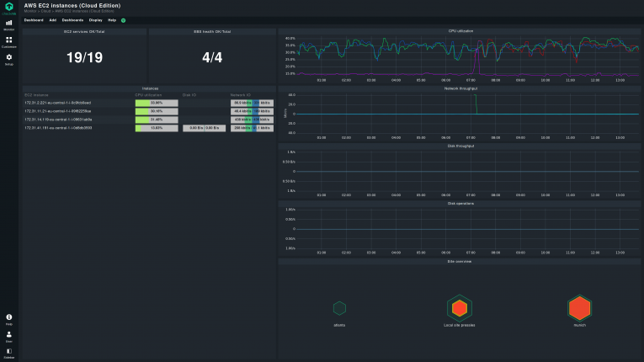Expand the Dashboards menu
This screenshot has height=362, width=644.
coord(73,19)
